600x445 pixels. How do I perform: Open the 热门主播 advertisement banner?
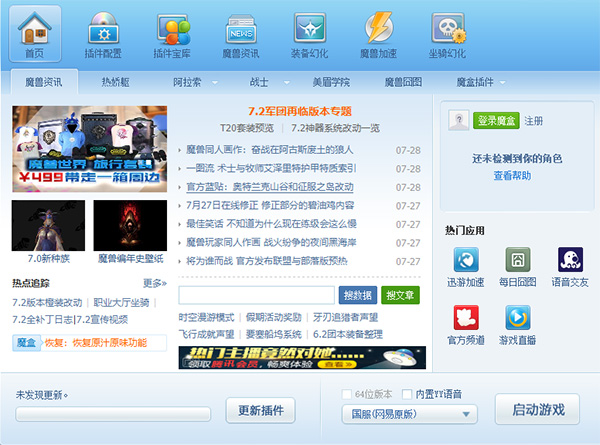click(x=302, y=357)
